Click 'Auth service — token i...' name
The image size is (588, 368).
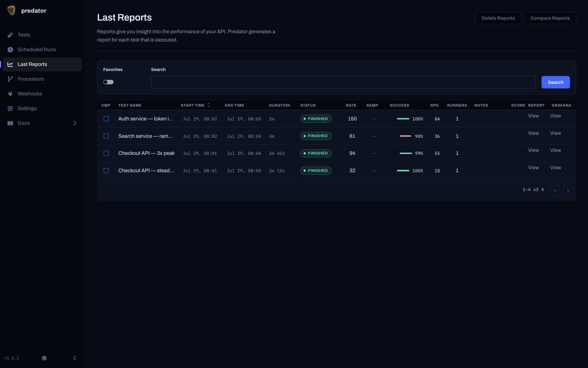coord(146,119)
